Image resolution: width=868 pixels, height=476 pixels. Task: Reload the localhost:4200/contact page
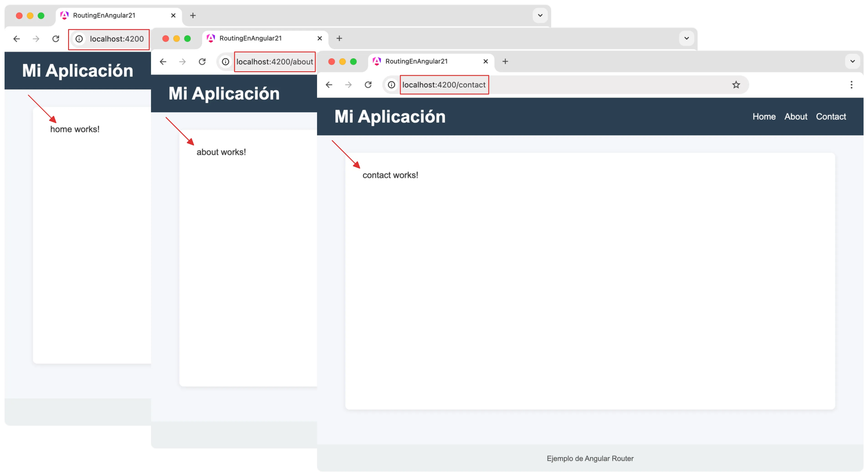pos(368,84)
